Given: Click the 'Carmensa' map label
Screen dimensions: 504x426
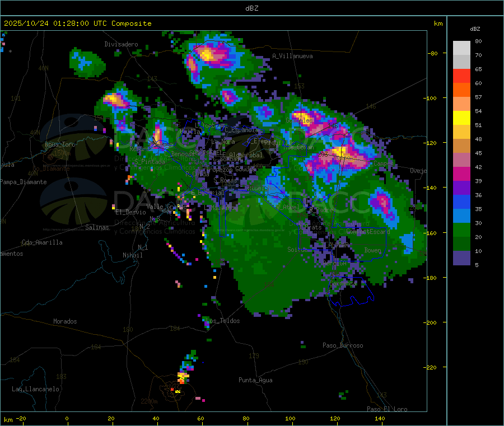Looking at the screenshot, I should tap(343, 283).
